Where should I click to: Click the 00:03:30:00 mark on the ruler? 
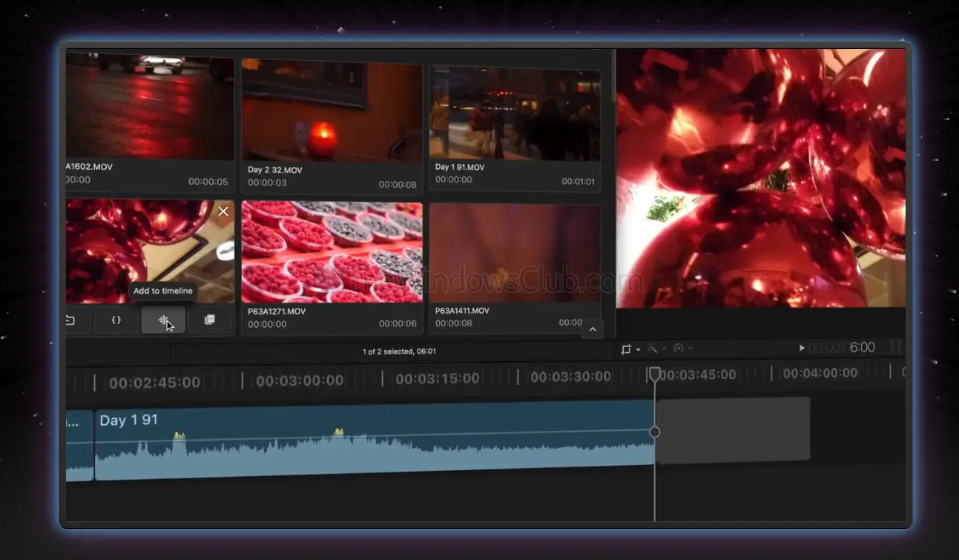tap(570, 377)
